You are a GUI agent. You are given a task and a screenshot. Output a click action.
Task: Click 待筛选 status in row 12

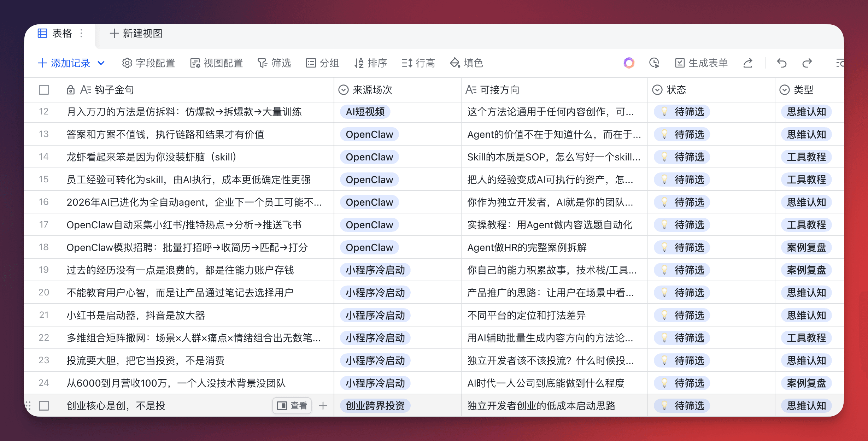point(682,112)
